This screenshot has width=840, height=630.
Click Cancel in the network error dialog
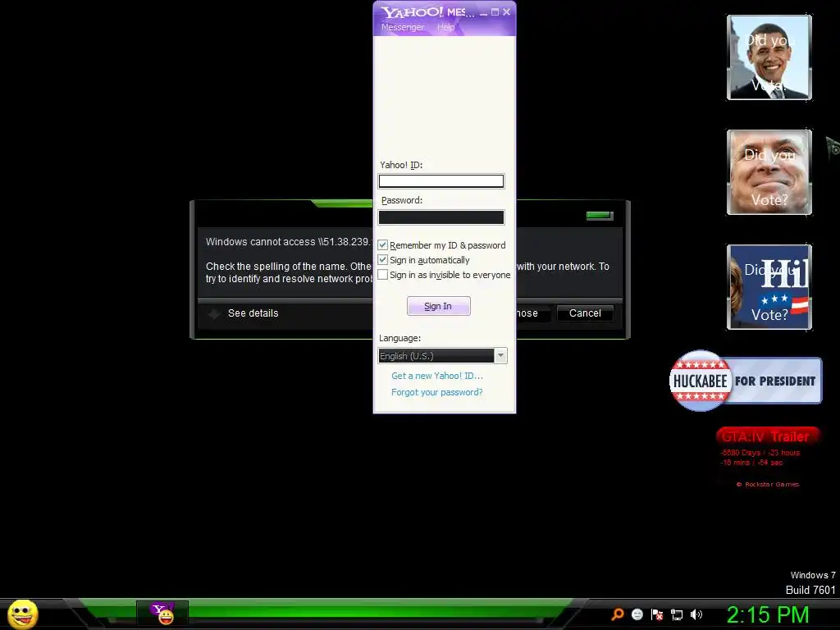tap(585, 313)
